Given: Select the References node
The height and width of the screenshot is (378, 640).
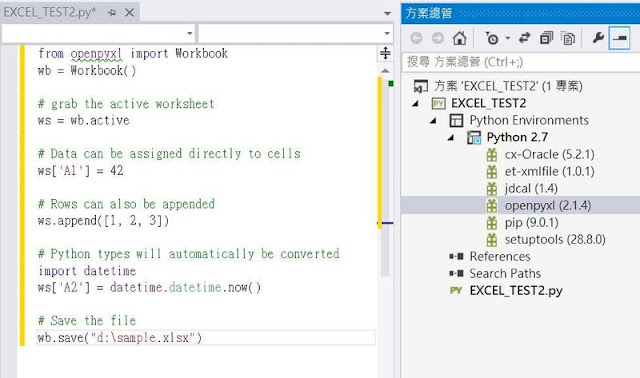Looking at the screenshot, I should [x=500, y=256].
